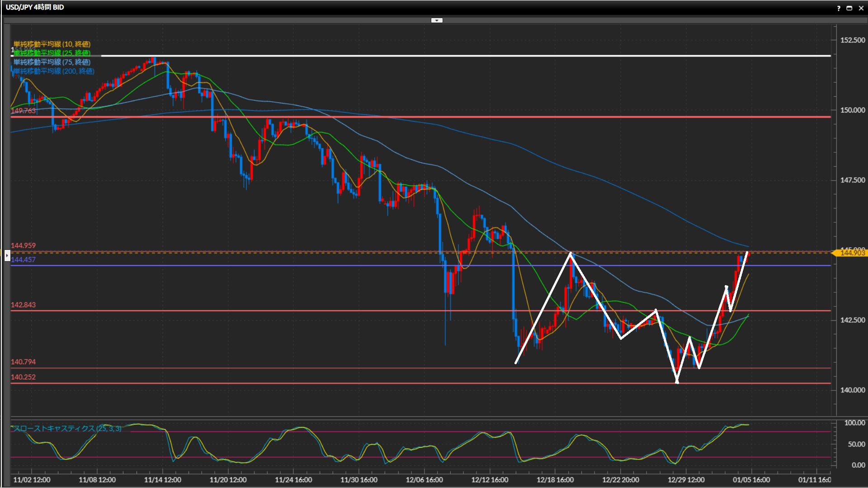Select the SMA (75, 終値) indicator label

click(52, 62)
